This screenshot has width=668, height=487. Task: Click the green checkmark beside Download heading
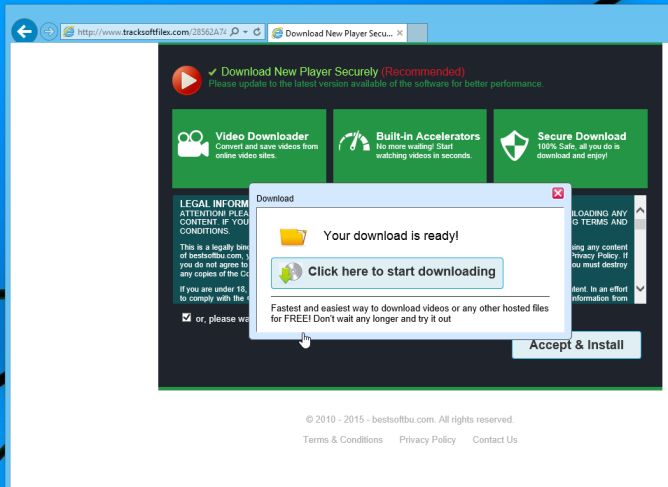(x=212, y=72)
